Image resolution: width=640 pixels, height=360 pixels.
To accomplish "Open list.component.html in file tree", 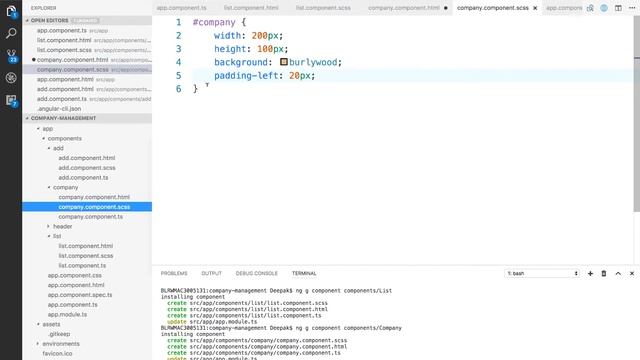I will click(85, 246).
